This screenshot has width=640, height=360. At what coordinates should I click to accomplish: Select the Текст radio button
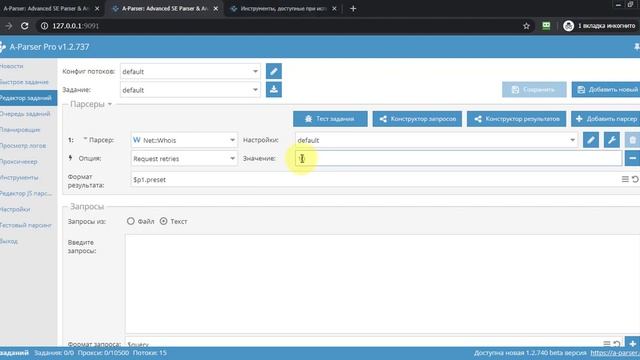[163, 221]
